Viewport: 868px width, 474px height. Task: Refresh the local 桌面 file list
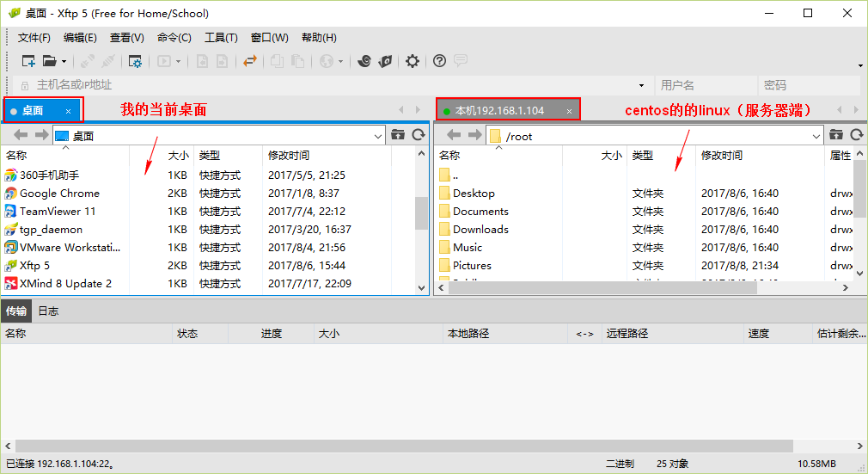419,135
